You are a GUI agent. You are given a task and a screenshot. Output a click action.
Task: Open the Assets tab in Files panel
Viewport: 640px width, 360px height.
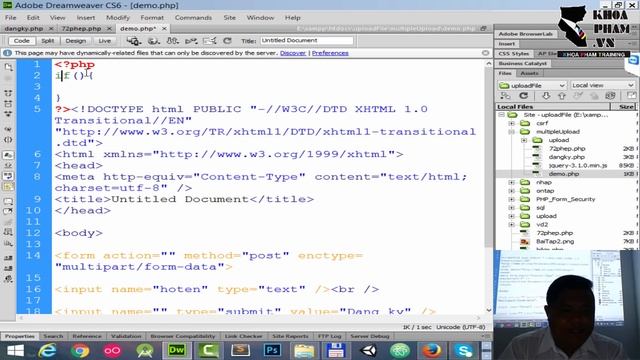[x=529, y=73]
